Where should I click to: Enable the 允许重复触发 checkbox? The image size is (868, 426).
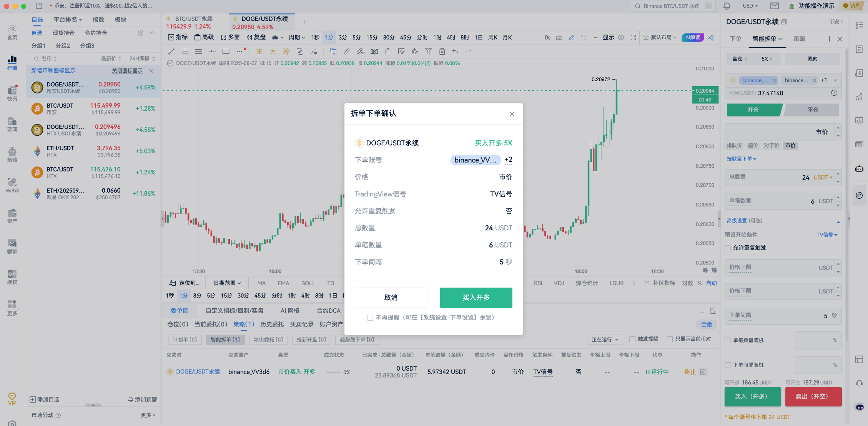[x=727, y=248]
